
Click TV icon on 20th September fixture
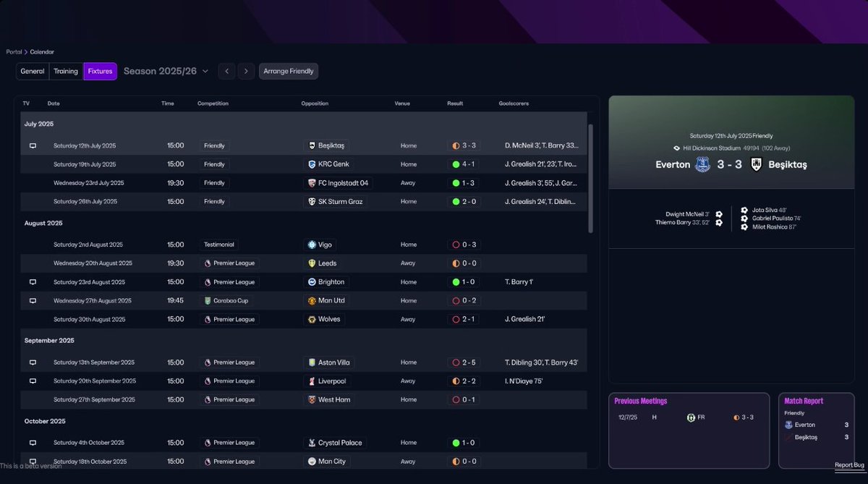coord(33,381)
